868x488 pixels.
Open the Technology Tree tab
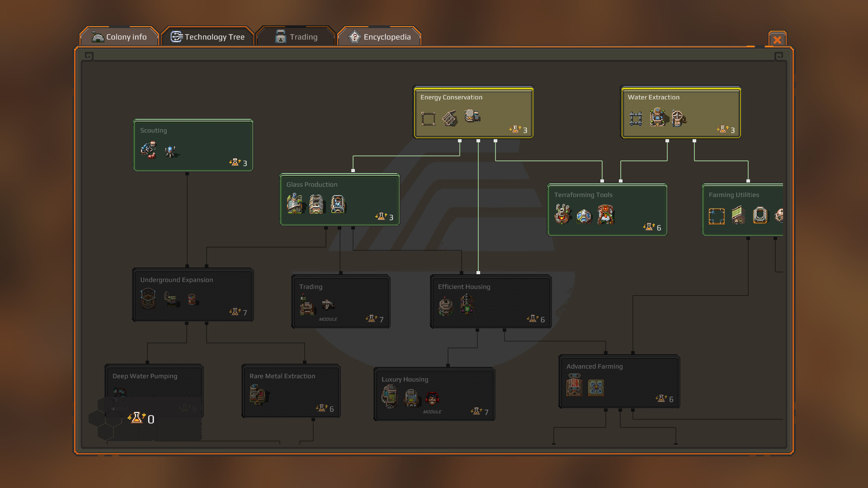(x=208, y=37)
